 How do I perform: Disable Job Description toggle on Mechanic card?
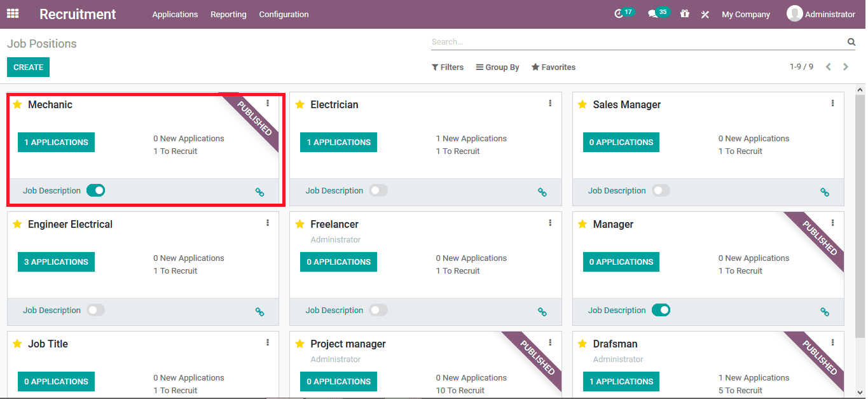[x=95, y=190]
